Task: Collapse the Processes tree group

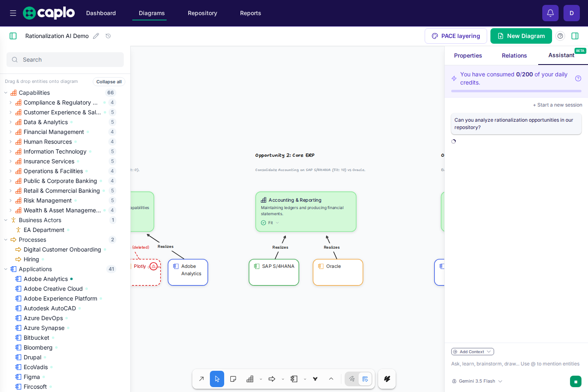Action: click(x=6, y=240)
